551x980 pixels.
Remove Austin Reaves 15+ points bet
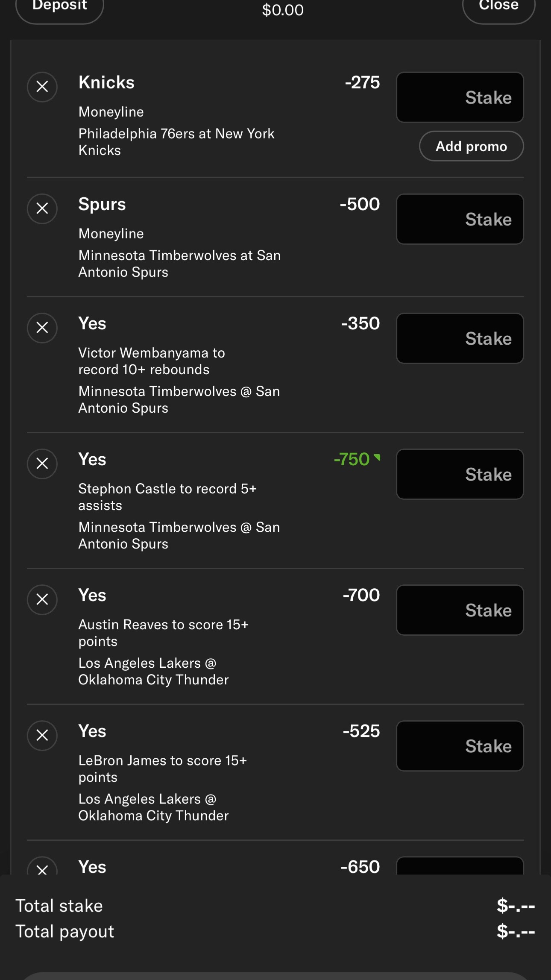42,600
